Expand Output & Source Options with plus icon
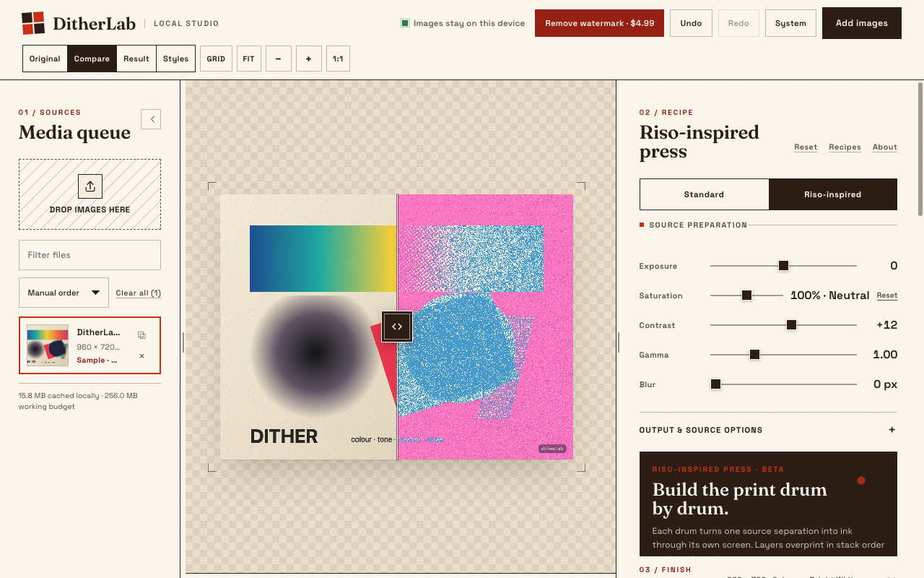 pos(892,430)
